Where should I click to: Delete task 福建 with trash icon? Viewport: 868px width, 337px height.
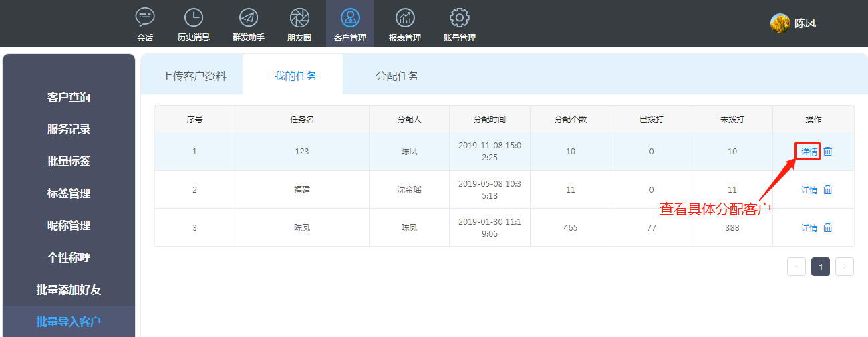point(828,190)
